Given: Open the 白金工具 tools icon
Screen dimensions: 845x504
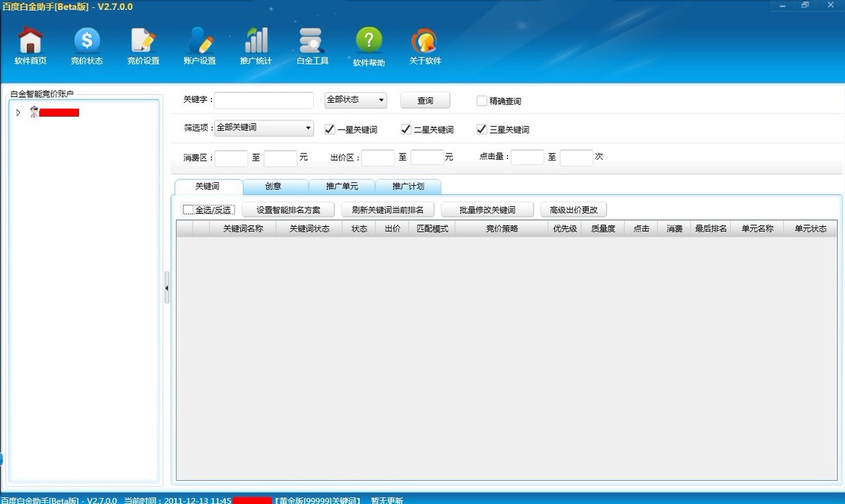Looking at the screenshot, I should (x=312, y=42).
